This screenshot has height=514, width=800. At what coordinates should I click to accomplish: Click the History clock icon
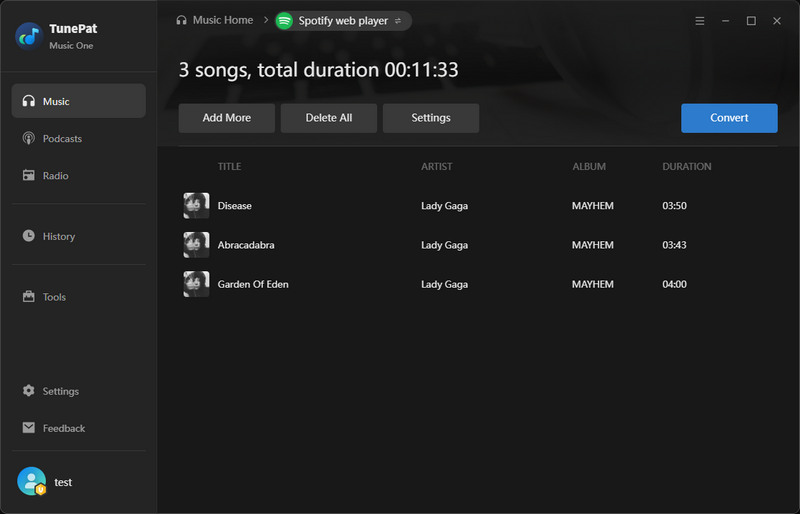click(x=29, y=235)
